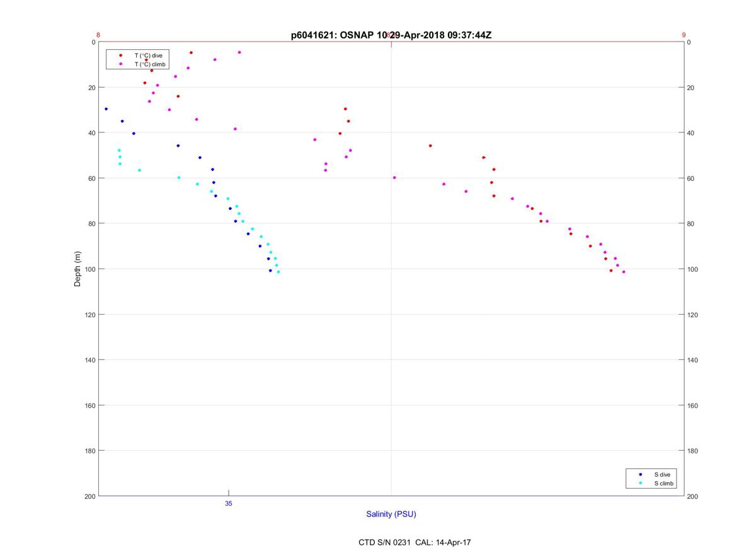Click the shallowest blue S dive data point

(106, 109)
